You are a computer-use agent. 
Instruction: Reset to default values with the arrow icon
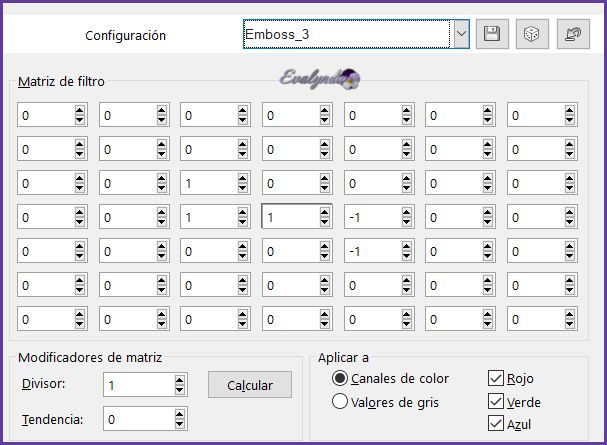[x=573, y=34]
